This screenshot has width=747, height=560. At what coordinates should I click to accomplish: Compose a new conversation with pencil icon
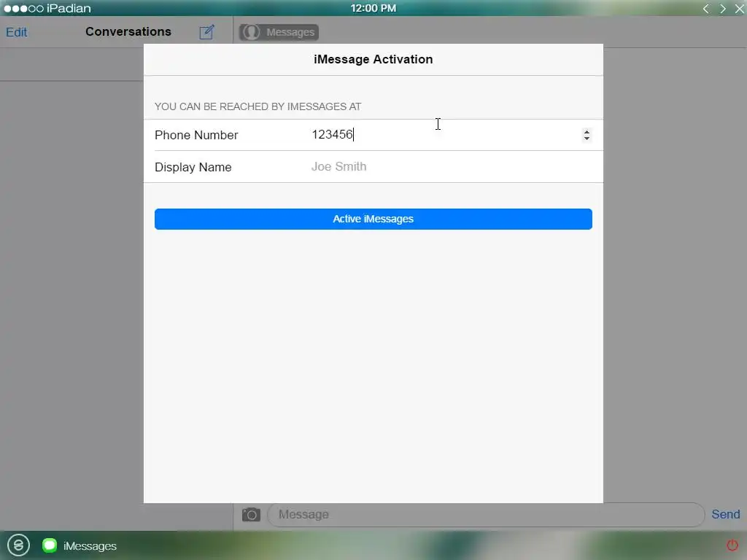point(206,32)
